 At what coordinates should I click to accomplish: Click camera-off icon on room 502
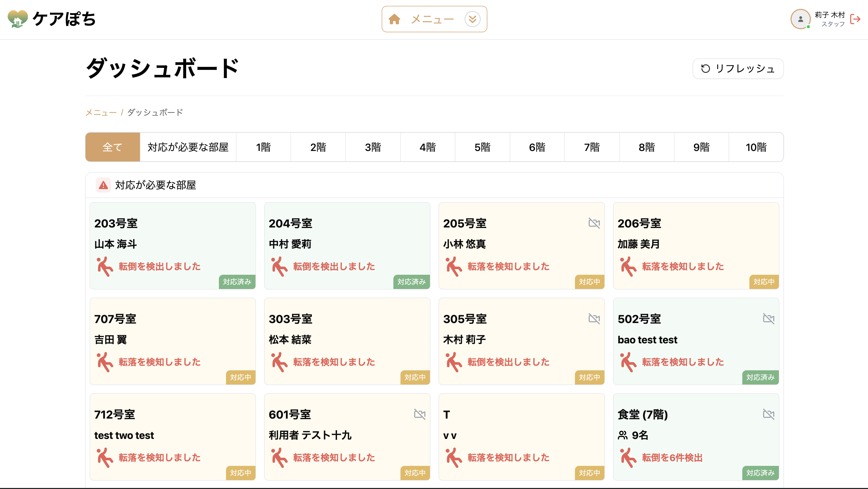(769, 318)
